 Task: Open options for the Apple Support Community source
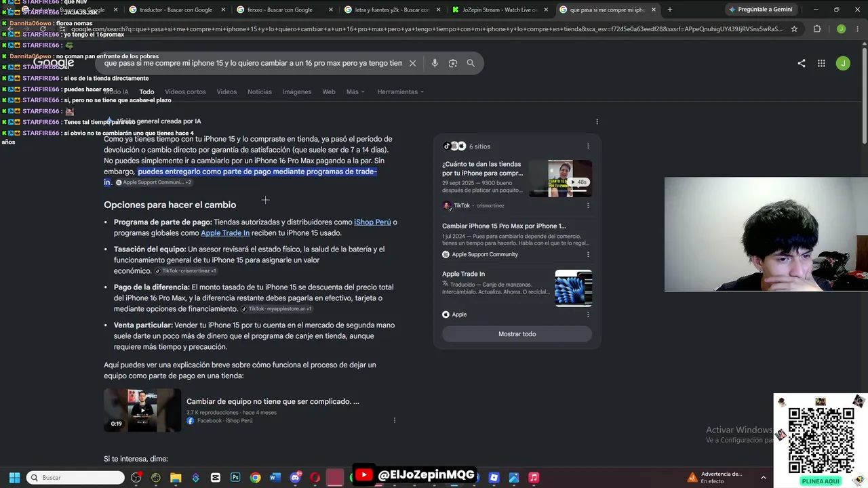click(588, 254)
